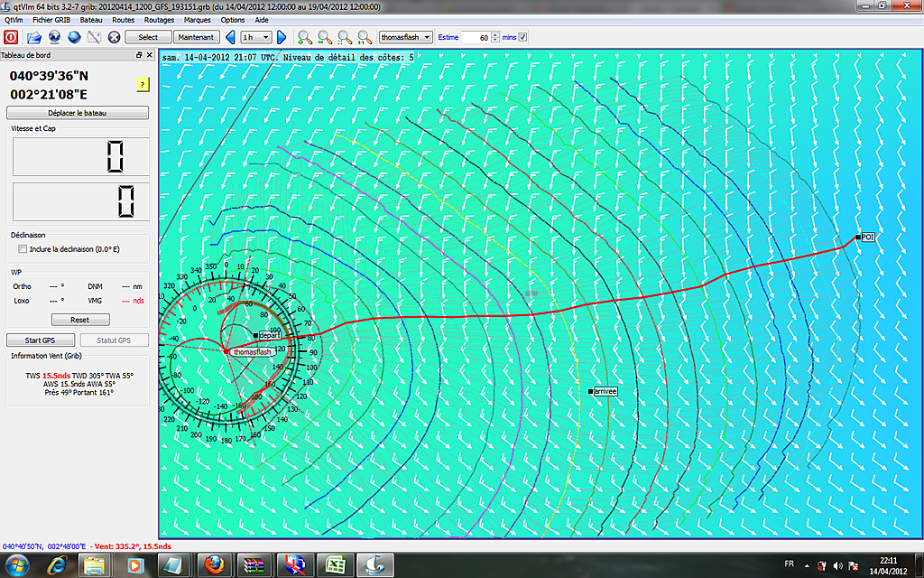Open WinRAR from the taskbar

(254, 566)
